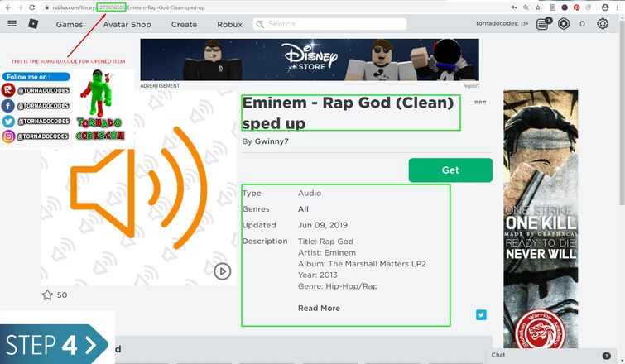
Task: Bookmark this page with the star icon
Action: [538, 7]
